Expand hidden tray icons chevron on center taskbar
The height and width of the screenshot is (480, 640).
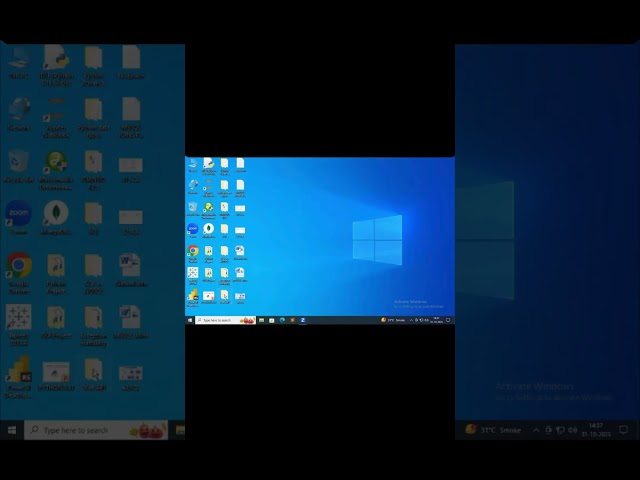(411, 320)
